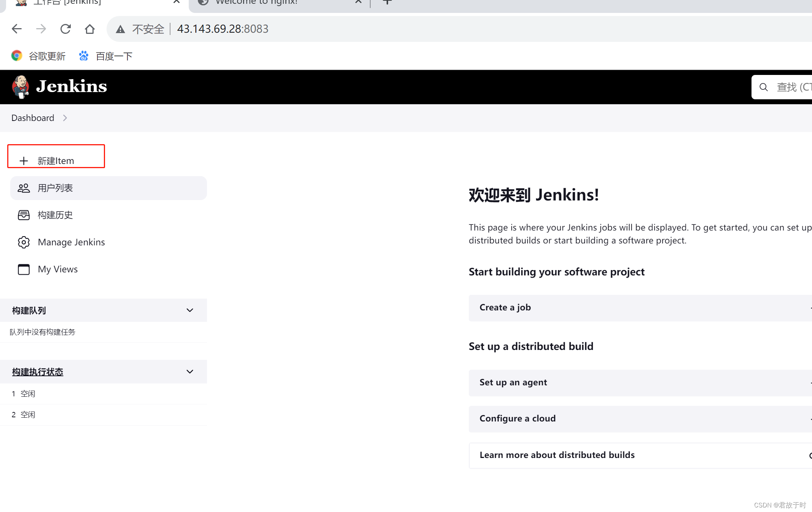Click executor 1 空闲 row
The image size is (812, 512).
(x=103, y=394)
